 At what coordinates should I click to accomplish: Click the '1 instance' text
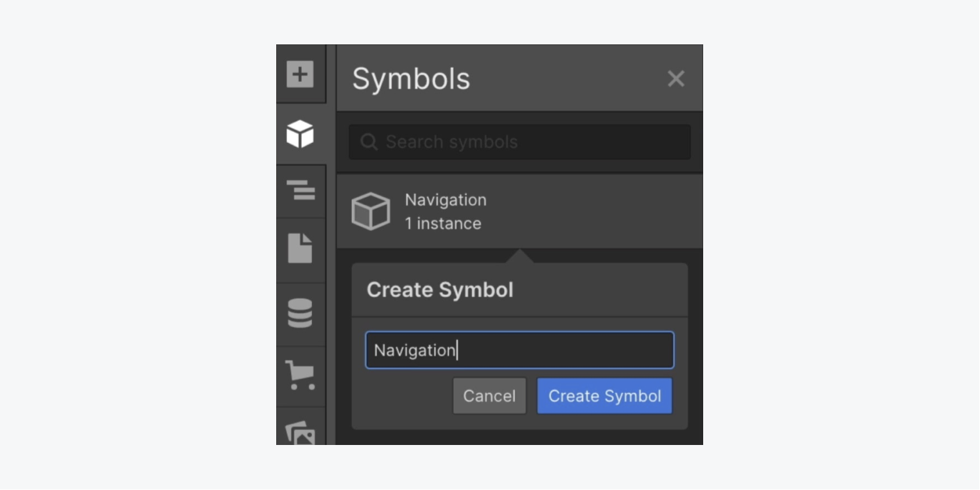pyautogui.click(x=443, y=224)
